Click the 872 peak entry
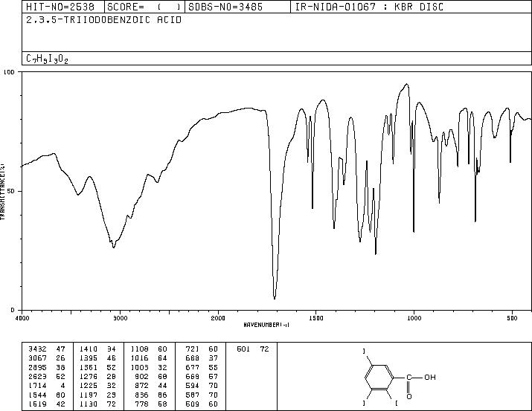The image size is (532, 411). pos(151,386)
